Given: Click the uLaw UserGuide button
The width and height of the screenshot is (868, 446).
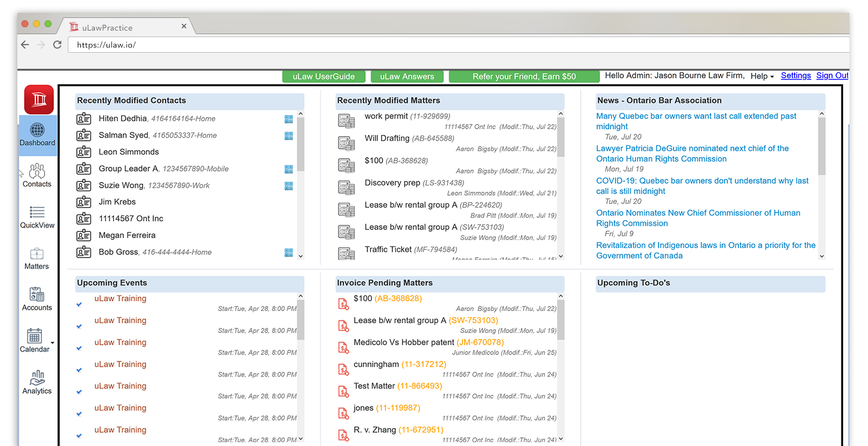Looking at the screenshot, I should [323, 76].
